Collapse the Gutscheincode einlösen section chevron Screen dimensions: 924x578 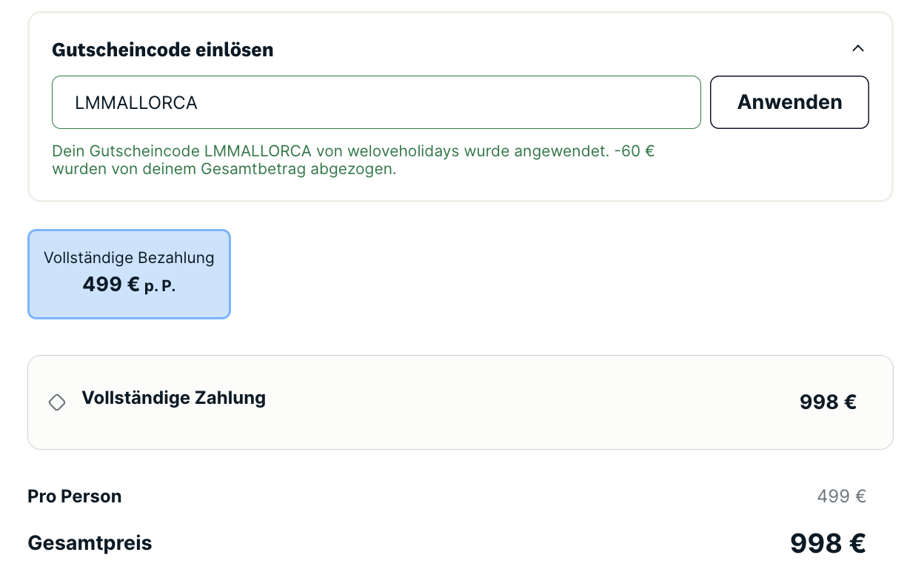pos(858,49)
